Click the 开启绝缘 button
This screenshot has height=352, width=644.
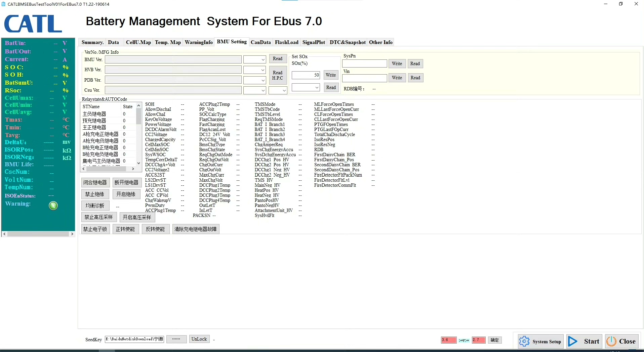click(126, 194)
